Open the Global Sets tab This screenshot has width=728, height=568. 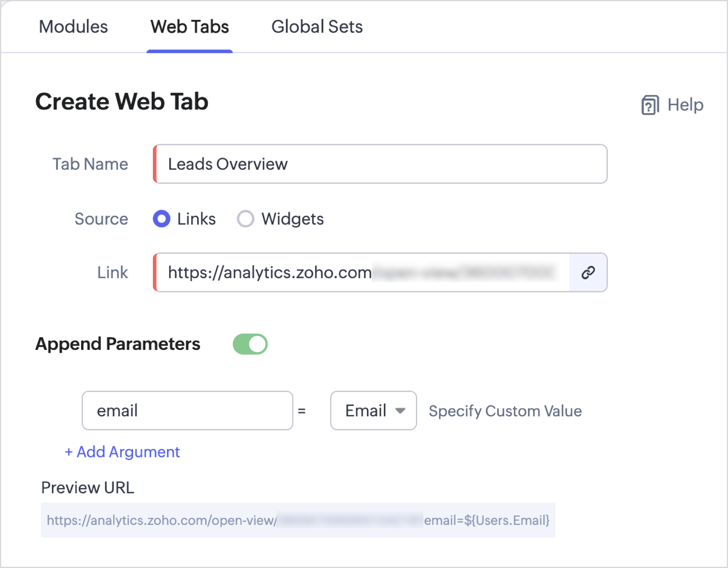coord(317,27)
